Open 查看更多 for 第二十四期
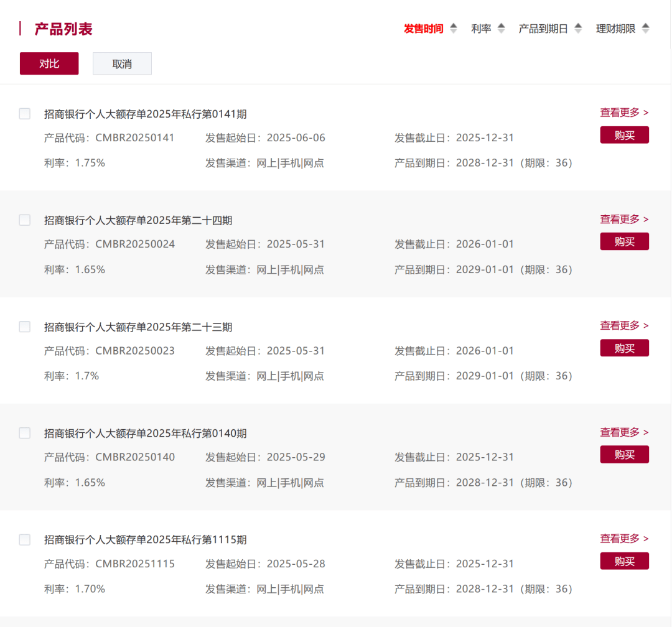 click(x=624, y=220)
